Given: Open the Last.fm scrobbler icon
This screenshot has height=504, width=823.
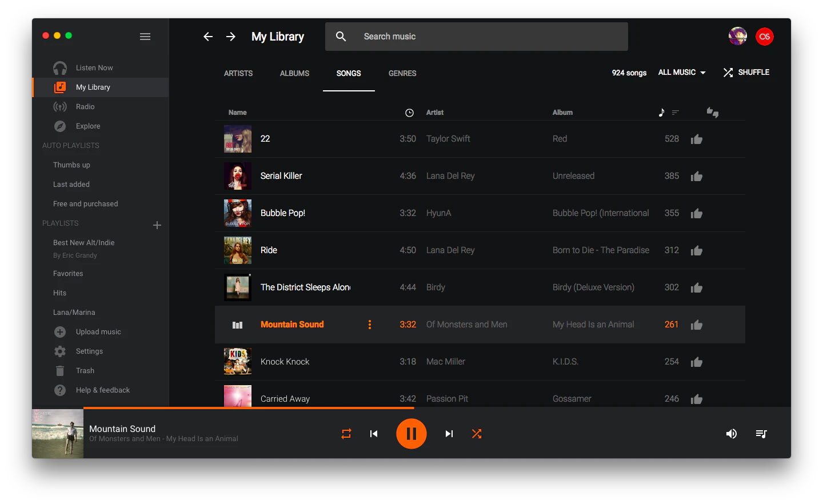Looking at the screenshot, I should pos(765,37).
